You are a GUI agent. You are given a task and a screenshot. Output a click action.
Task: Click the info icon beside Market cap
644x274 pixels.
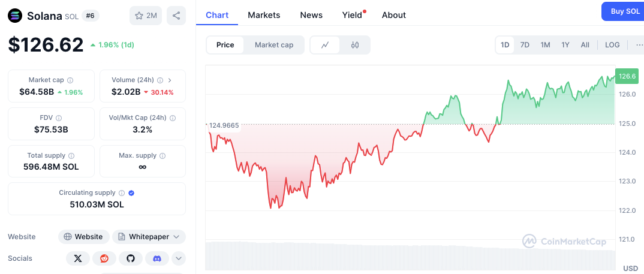[x=70, y=80]
